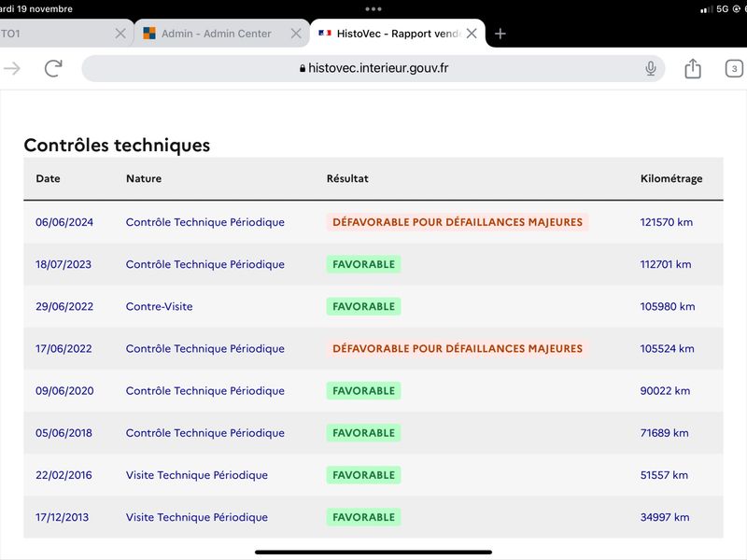The height and width of the screenshot is (560, 747).
Task: Click Visite Technique Périodique in 17/12/2013 row
Action: pyautogui.click(x=197, y=517)
